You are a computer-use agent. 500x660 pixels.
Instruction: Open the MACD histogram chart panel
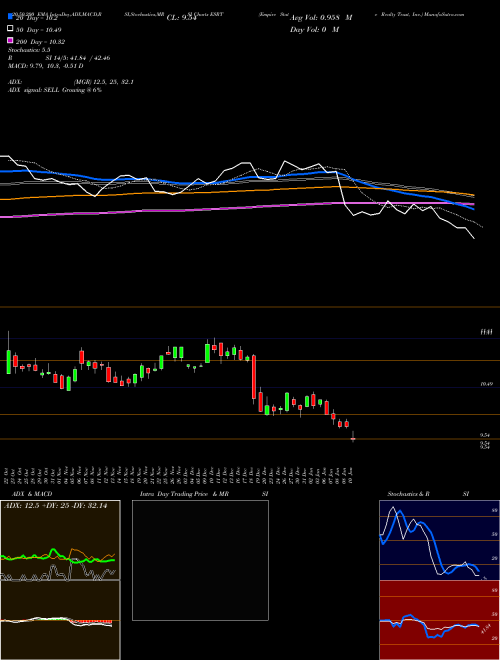[x=60, y=620]
